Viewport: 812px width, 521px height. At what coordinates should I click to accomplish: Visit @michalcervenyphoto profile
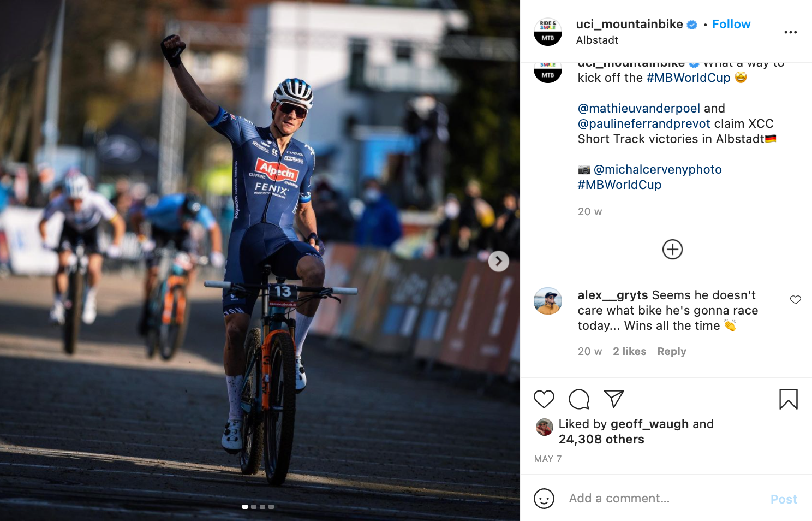[658, 169]
